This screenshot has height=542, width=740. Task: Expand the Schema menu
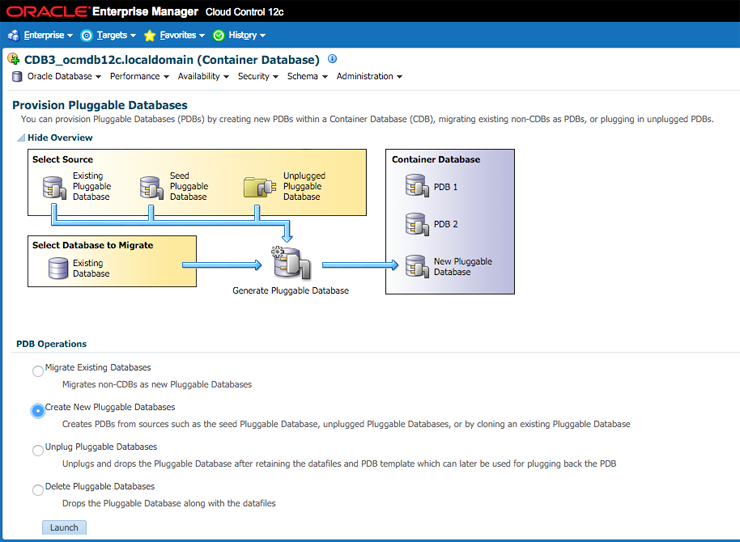[x=307, y=76]
